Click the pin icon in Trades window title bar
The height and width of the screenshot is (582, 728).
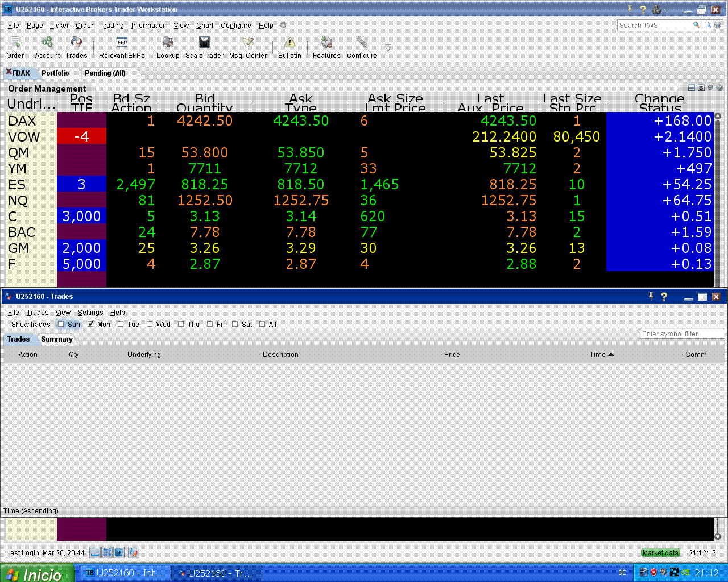(x=651, y=296)
